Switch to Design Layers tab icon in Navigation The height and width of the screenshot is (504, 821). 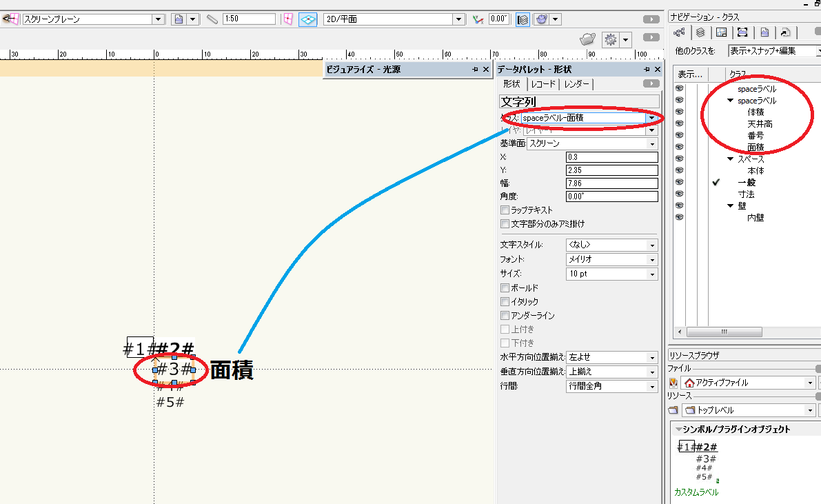(x=700, y=32)
